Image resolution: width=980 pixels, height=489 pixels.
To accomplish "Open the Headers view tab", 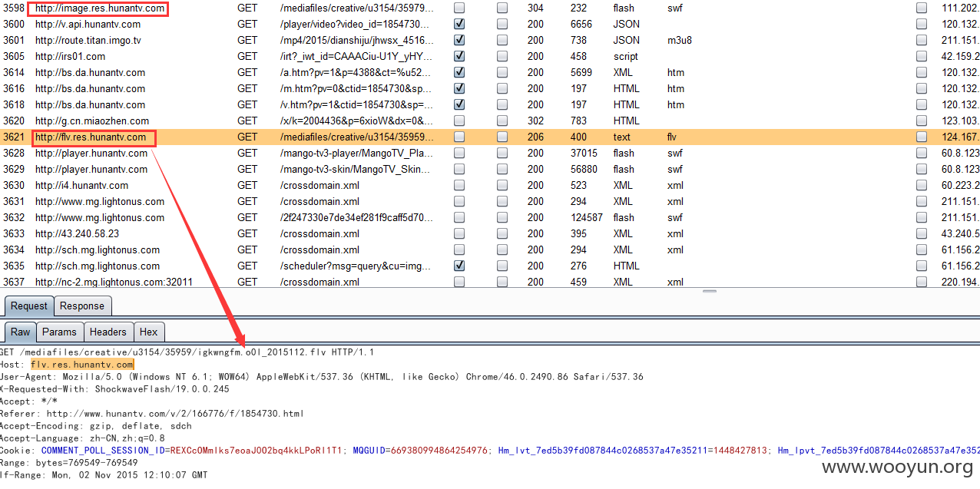I will click(108, 332).
